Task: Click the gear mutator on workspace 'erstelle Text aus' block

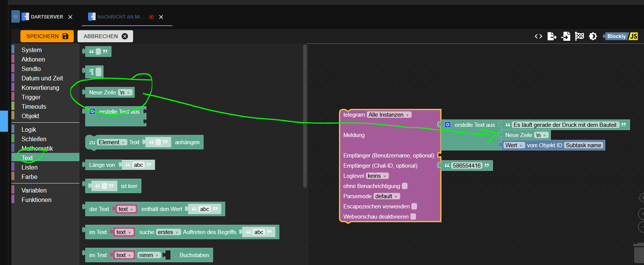Action: pos(448,125)
